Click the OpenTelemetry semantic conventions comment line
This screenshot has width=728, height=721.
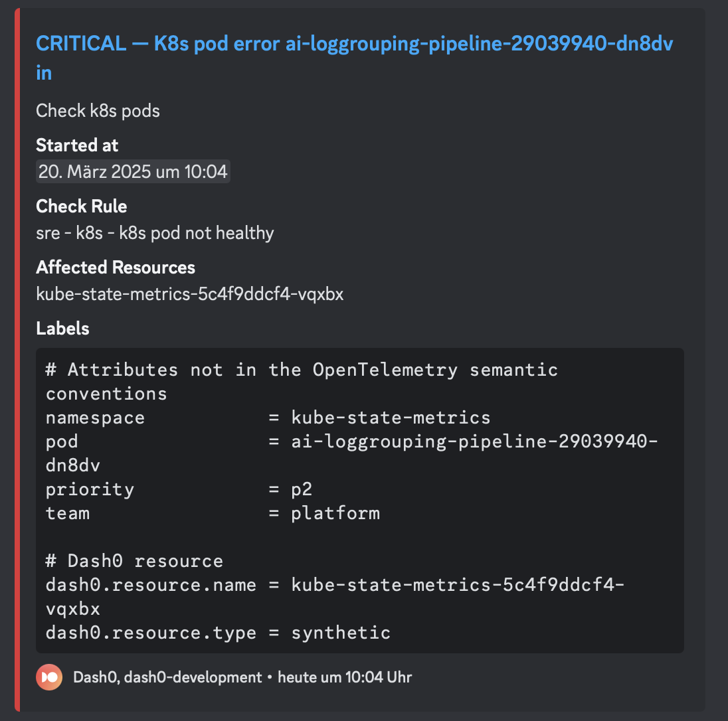[x=302, y=370]
